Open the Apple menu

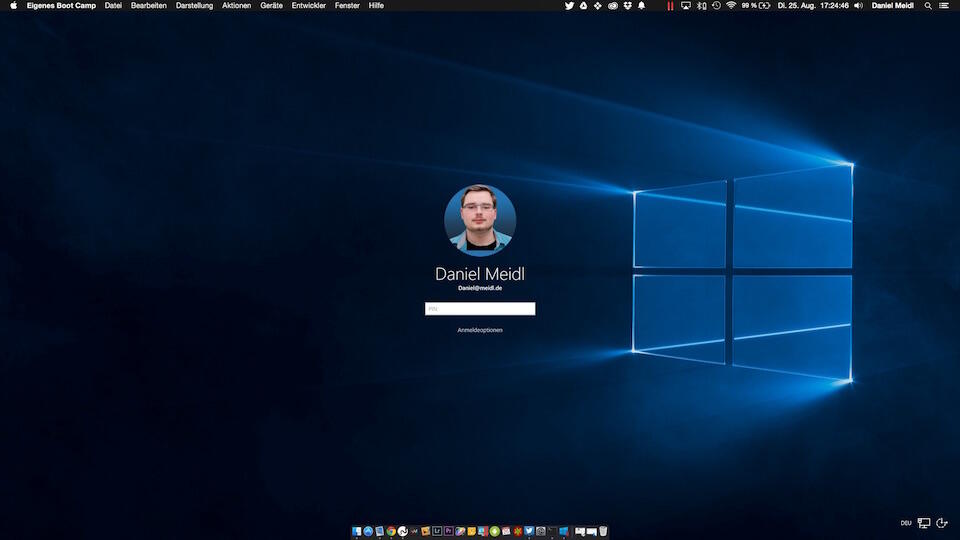(13, 6)
